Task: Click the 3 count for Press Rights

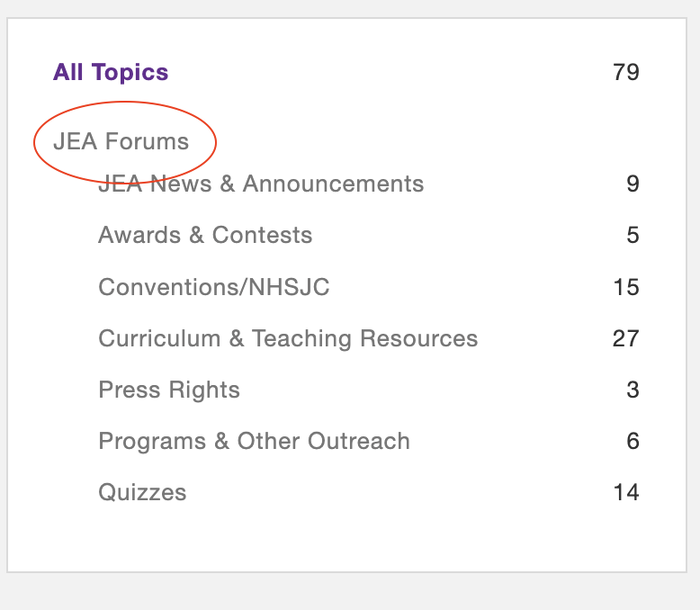Action: pyautogui.click(x=633, y=390)
